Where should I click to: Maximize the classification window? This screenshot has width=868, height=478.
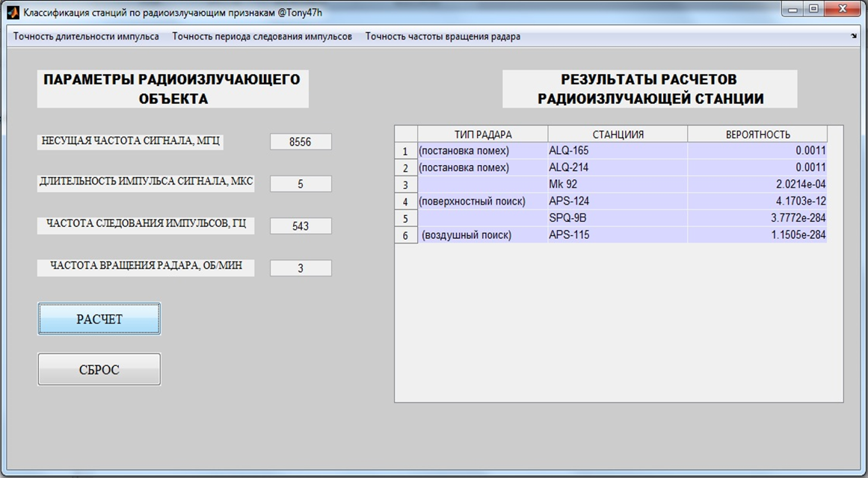(813, 10)
